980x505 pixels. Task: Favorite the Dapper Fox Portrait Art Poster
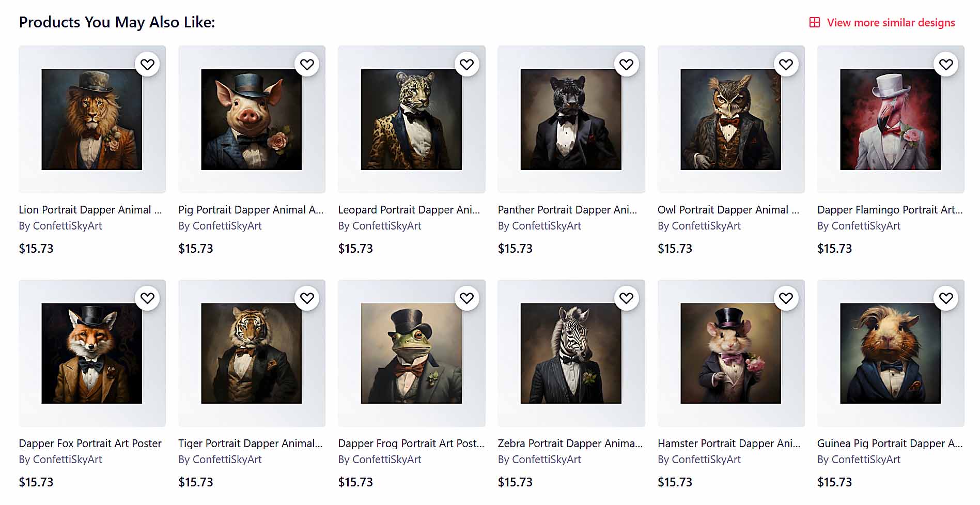coord(148,298)
